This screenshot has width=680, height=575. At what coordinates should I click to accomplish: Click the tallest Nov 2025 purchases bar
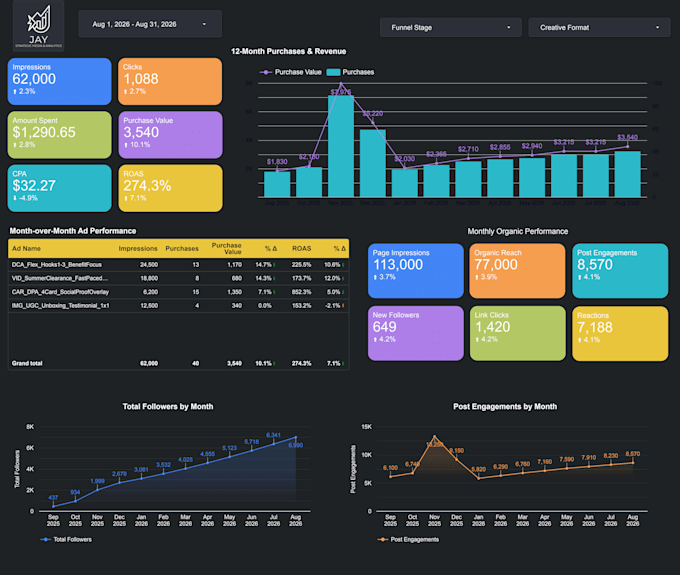[341, 146]
